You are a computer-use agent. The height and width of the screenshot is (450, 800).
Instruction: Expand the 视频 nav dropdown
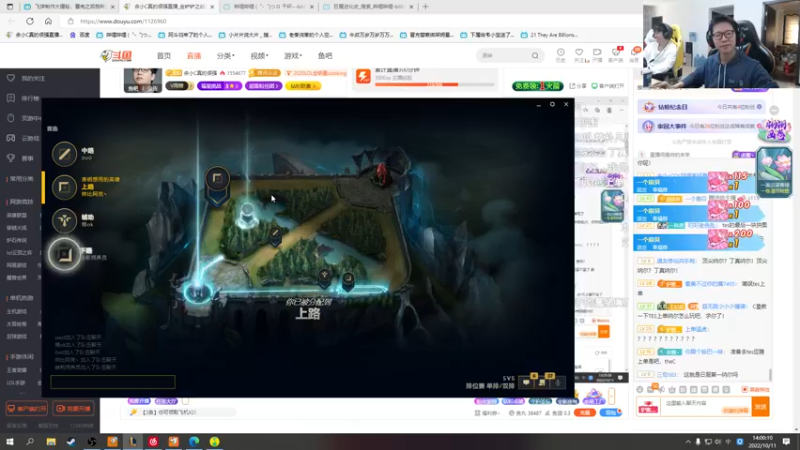pyautogui.click(x=259, y=56)
